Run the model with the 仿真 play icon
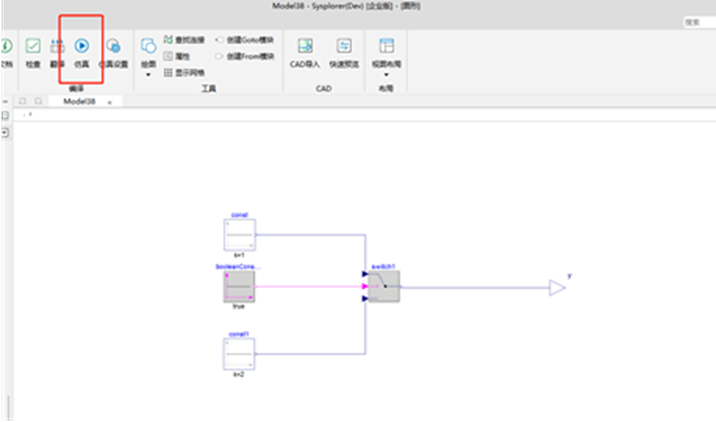The height and width of the screenshot is (422, 716). coord(82,46)
